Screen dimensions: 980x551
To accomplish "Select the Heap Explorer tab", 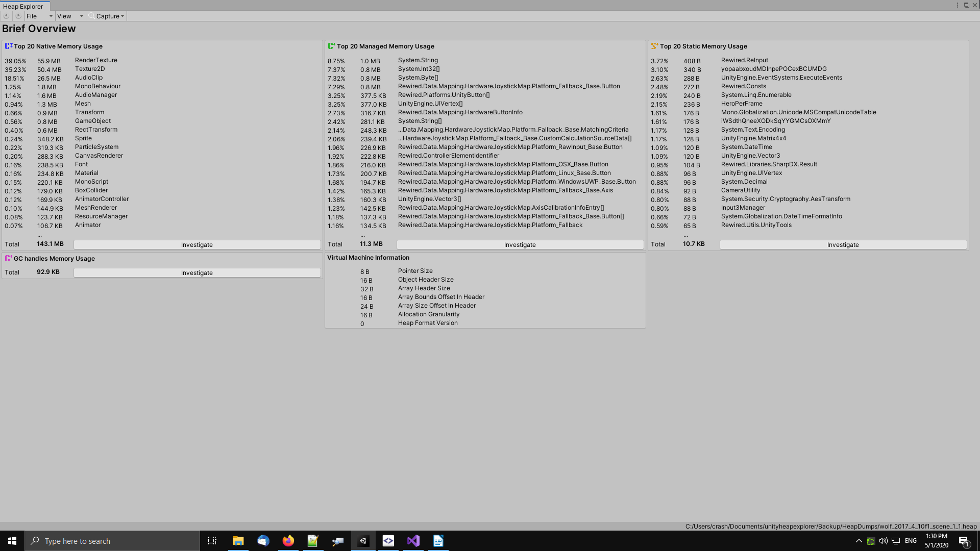I will (x=23, y=6).
